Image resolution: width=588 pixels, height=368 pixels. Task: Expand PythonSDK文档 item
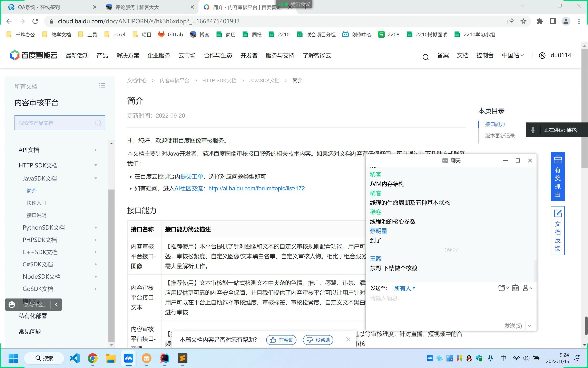(96, 228)
